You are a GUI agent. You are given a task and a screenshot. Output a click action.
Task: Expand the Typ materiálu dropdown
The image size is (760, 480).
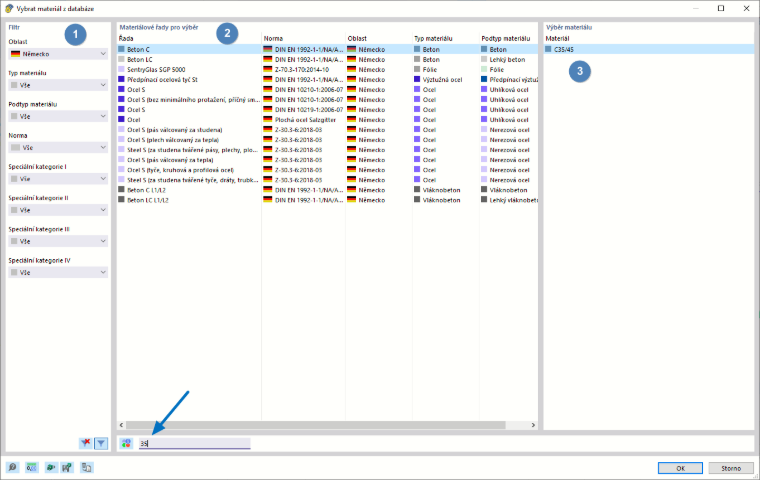(x=58, y=85)
